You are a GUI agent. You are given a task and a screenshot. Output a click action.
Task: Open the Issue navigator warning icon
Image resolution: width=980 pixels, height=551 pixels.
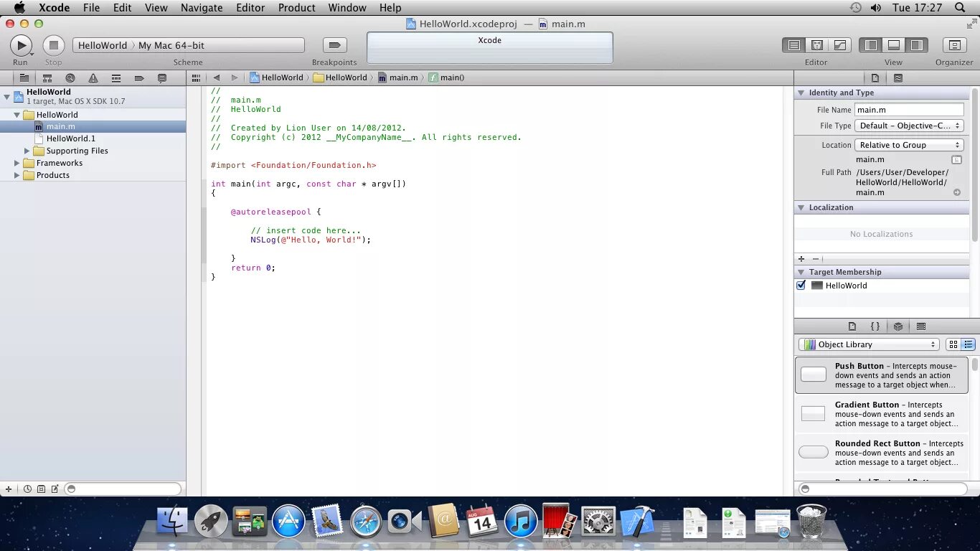(93, 77)
